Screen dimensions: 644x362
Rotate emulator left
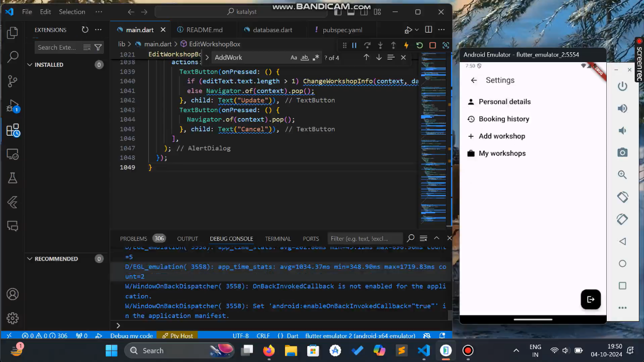pos(622,197)
